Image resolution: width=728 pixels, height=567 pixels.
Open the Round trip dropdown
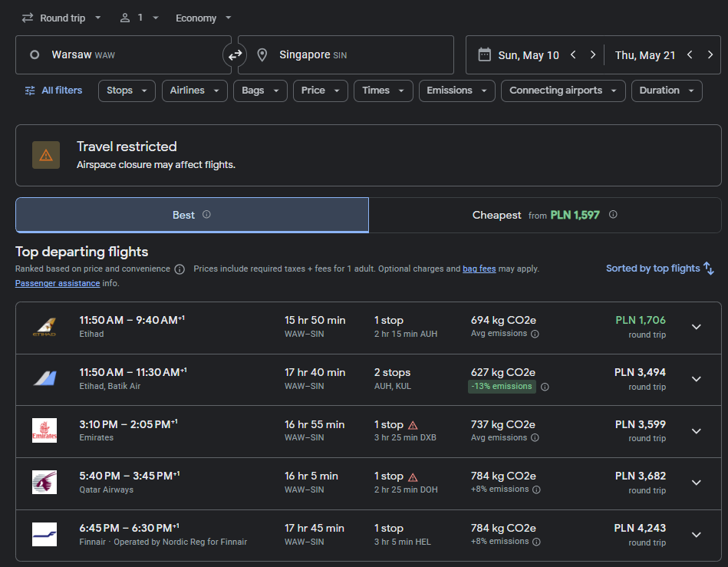click(61, 18)
